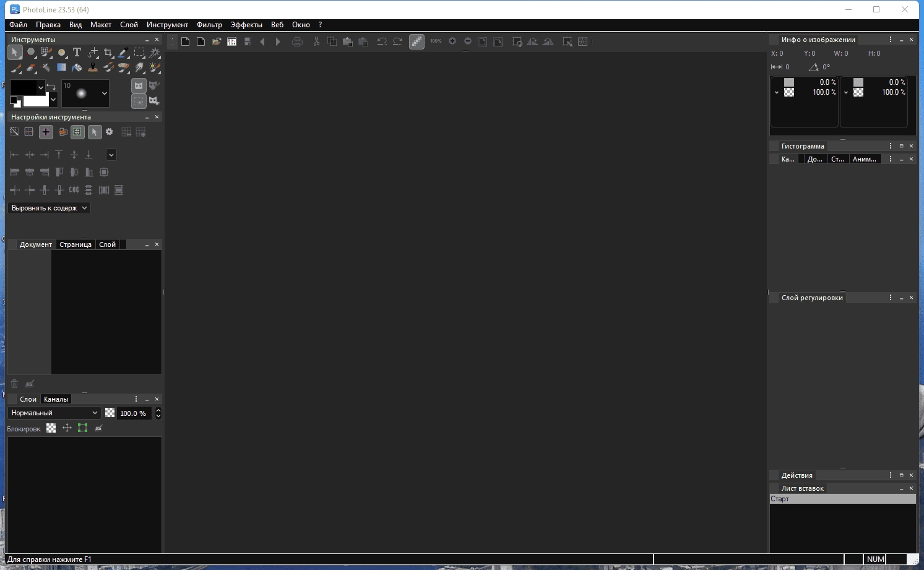Open the 'Слой' menu in menu bar
The image size is (924, 570).
(x=129, y=25)
